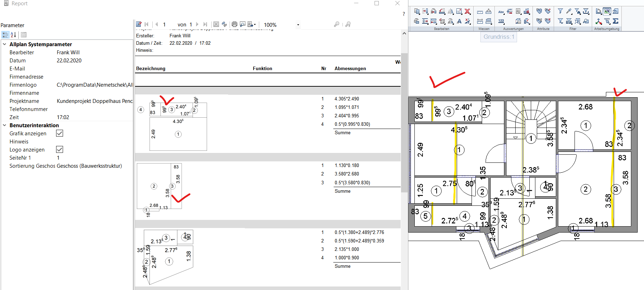Click the help question mark button
The width and height of the screenshot is (644, 290).
(x=404, y=14)
